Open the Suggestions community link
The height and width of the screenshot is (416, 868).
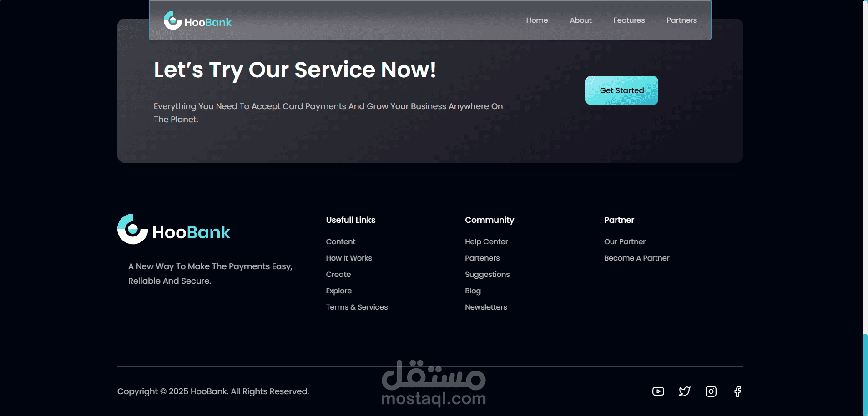point(487,275)
